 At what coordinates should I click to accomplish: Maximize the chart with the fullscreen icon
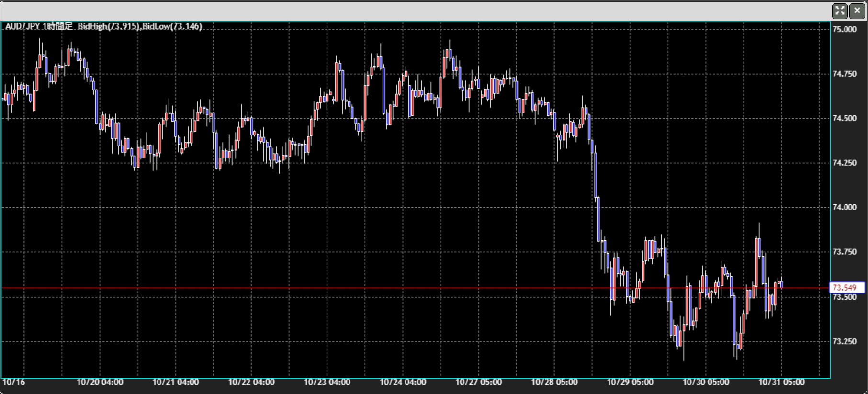[x=840, y=11]
